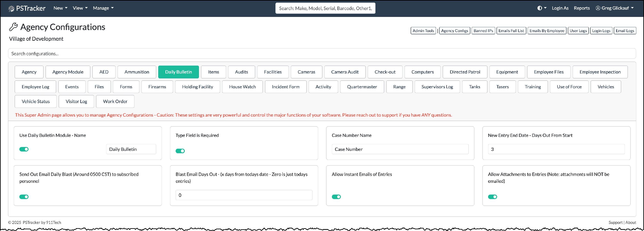Open Activity configurations
Viewport: 644px width, 231px height.
coord(323,87)
